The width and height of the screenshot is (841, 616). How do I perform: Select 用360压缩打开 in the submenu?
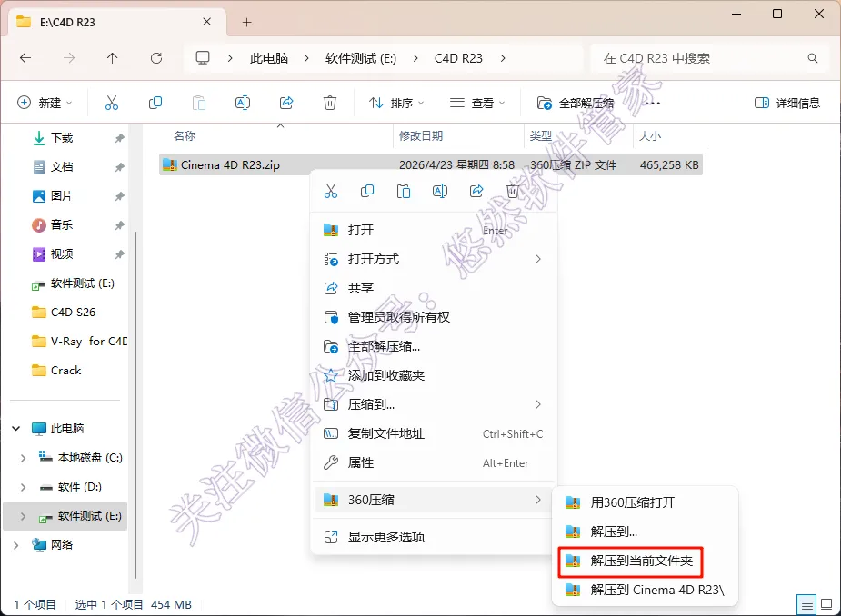coord(645,502)
